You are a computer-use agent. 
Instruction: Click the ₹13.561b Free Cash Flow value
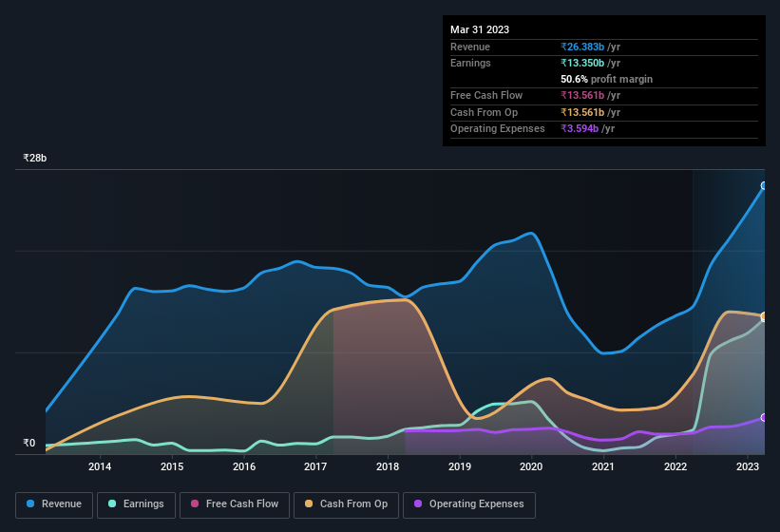click(582, 95)
